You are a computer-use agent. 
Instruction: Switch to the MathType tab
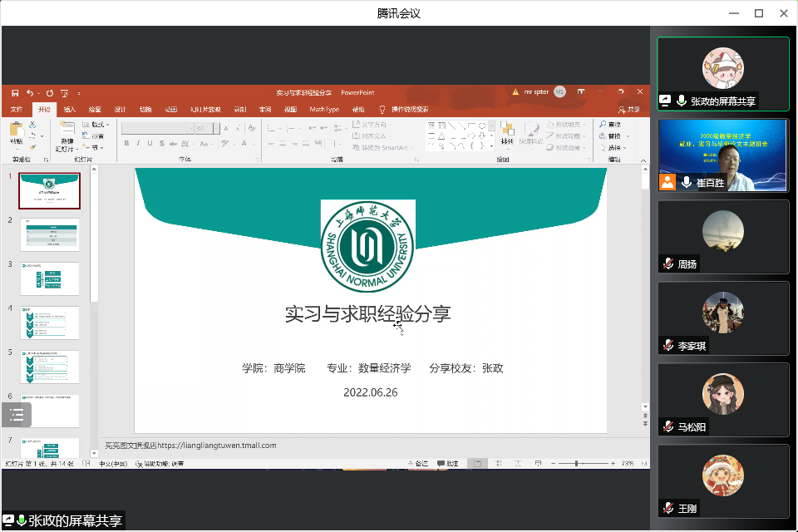[324, 110]
